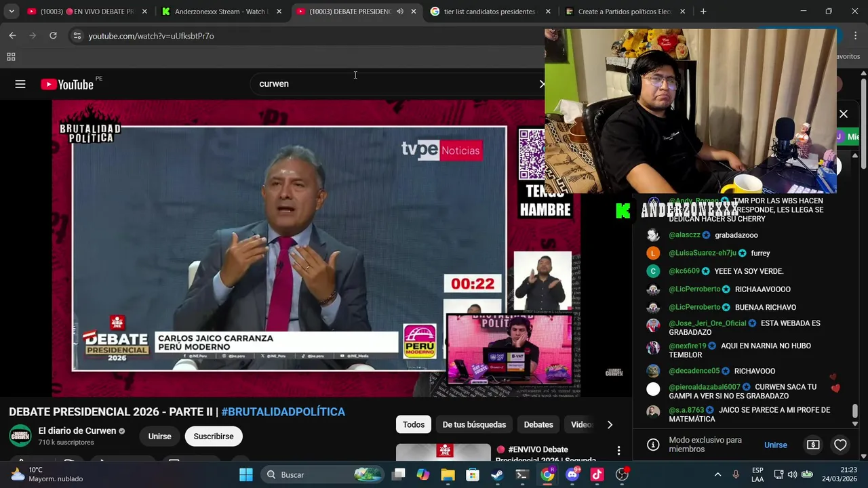This screenshot has height=488, width=868.
Task: Close the Anderzonexxx Stream tab
Action: point(279,12)
